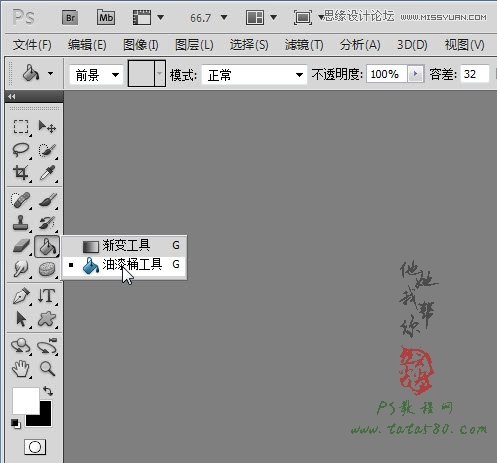Click the 容差 32 tolerance field
Screen dimensions: 497x463
[x=475, y=74]
